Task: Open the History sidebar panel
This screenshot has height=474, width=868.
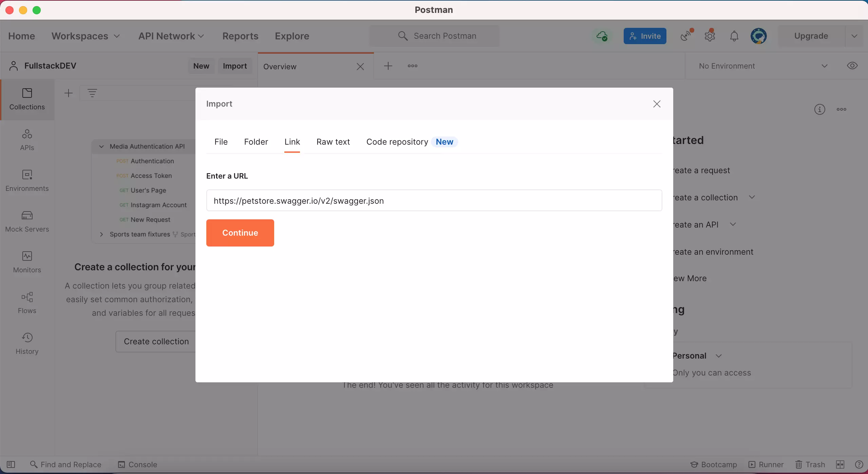Action: 27,344
